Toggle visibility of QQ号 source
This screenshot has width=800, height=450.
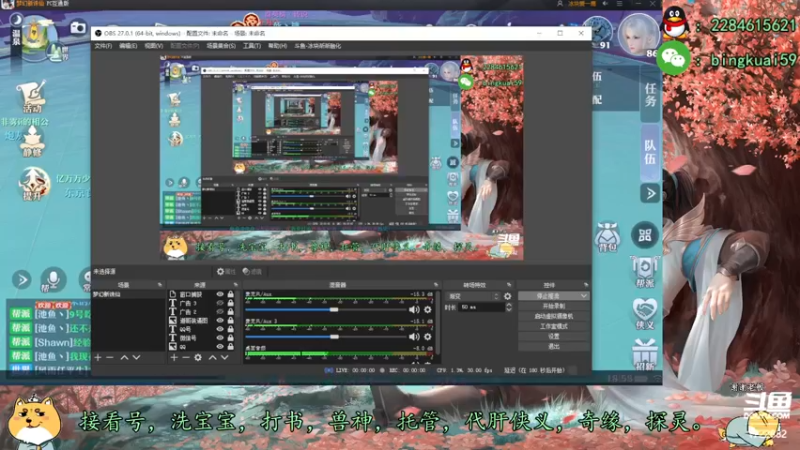pyautogui.click(x=220, y=329)
